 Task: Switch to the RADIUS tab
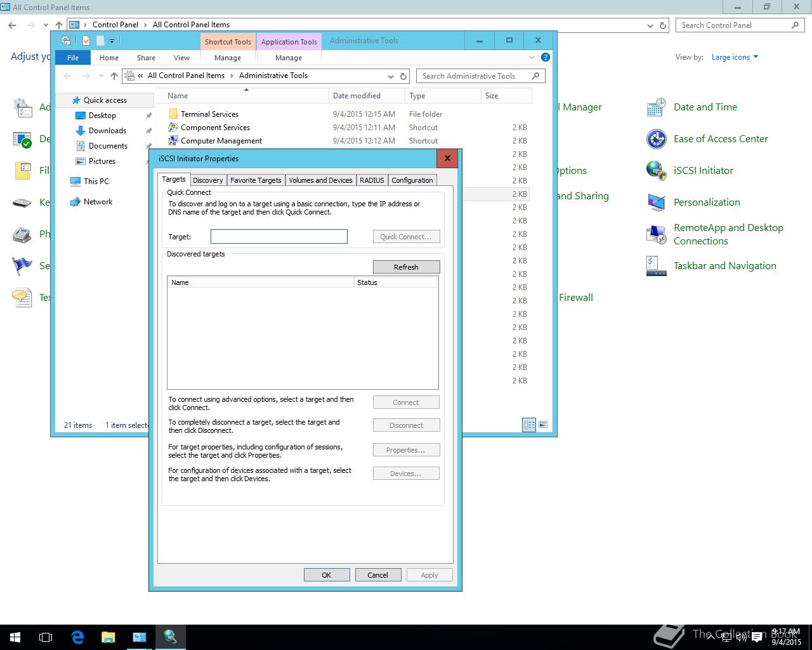click(372, 180)
